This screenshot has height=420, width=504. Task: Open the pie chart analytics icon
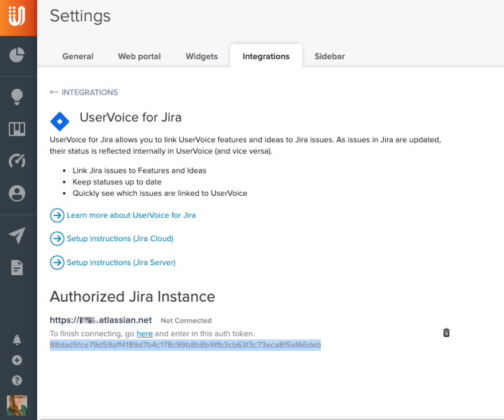pyautogui.click(x=17, y=55)
